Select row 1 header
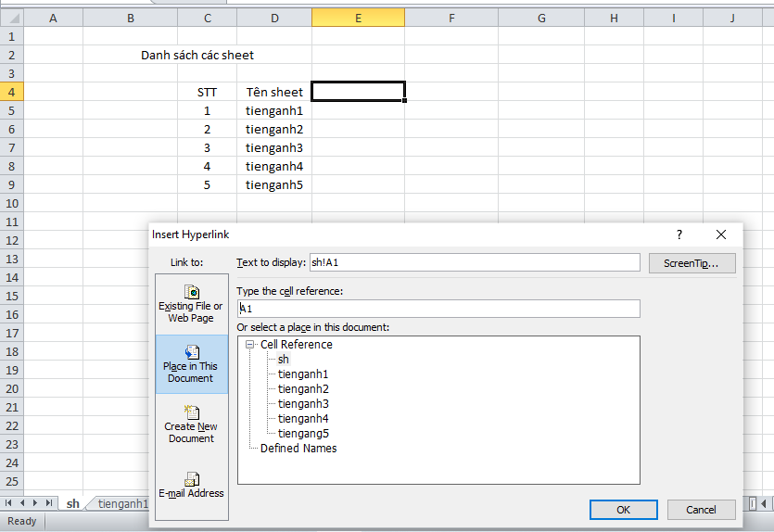774x532 pixels. [x=12, y=36]
